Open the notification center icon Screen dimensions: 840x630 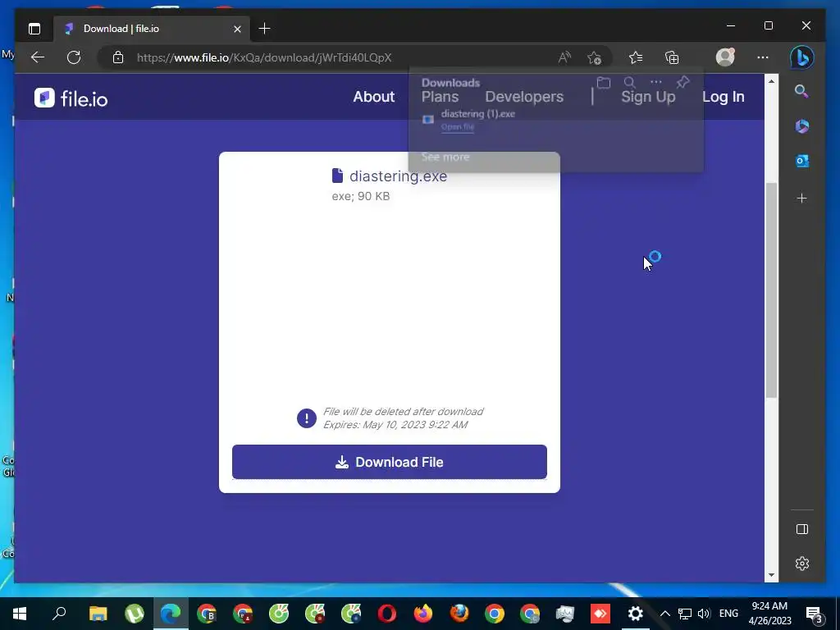pyautogui.click(x=815, y=614)
